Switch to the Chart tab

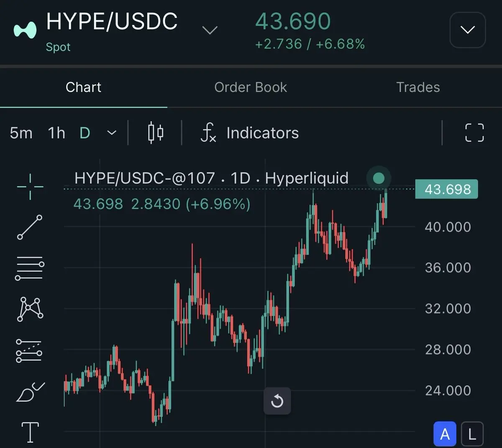tap(84, 87)
